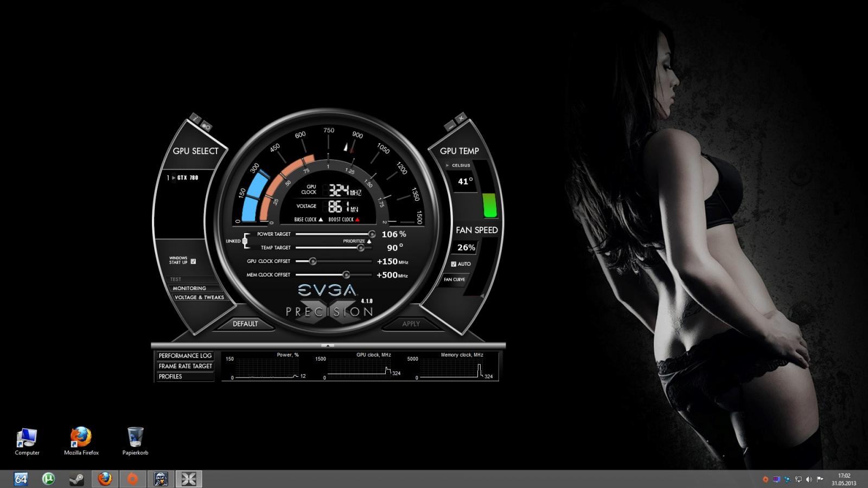The height and width of the screenshot is (488, 868).
Task: Open the Steam taskbar icon
Action: [76, 479]
